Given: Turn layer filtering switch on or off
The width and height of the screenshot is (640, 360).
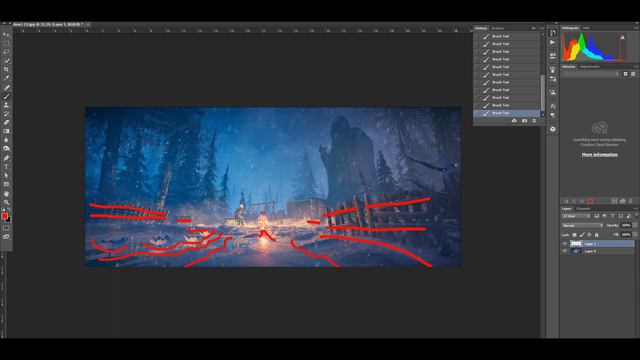Looking at the screenshot, I should click(636, 216).
